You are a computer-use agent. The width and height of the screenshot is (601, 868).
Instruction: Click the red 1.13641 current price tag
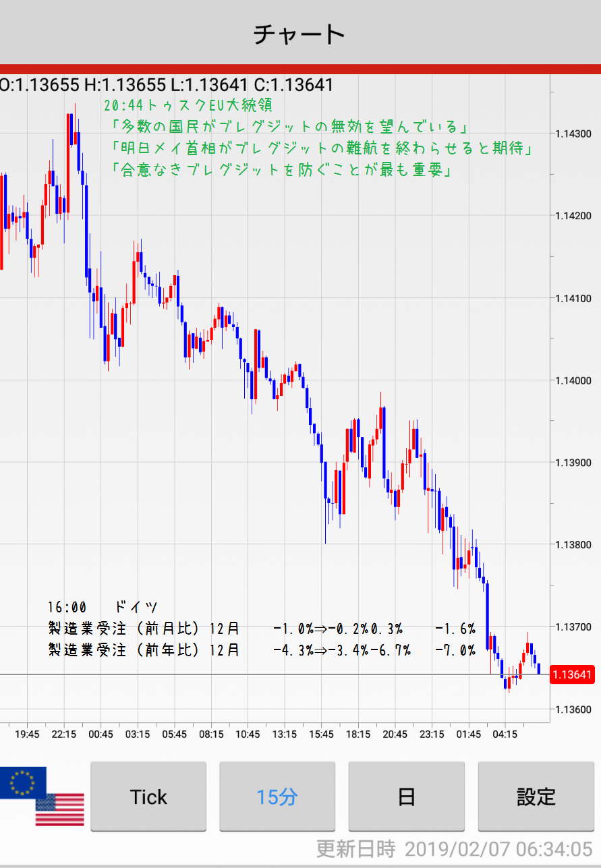point(571,674)
